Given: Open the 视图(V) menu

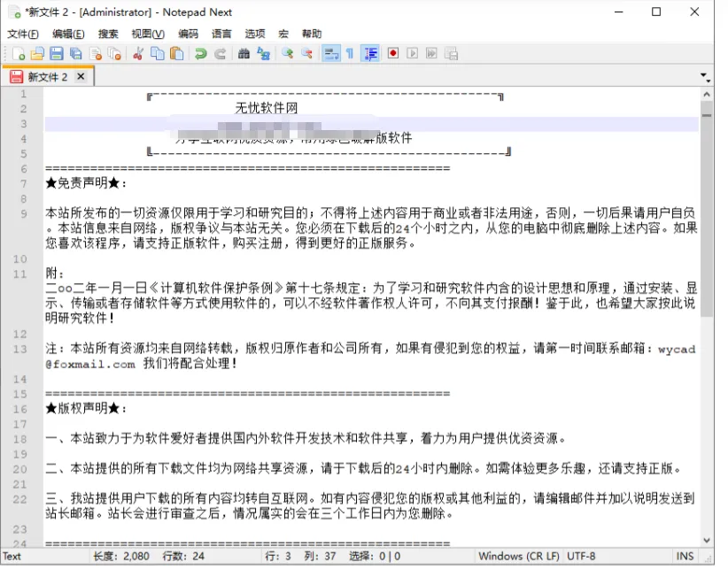Looking at the screenshot, I should (148, 34).
